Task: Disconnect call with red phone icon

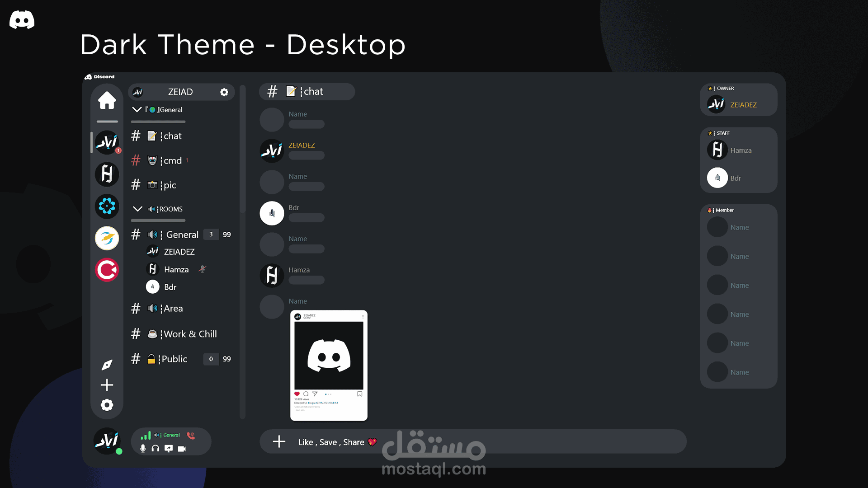Action: pyautogui.click(x=191, y=435)
